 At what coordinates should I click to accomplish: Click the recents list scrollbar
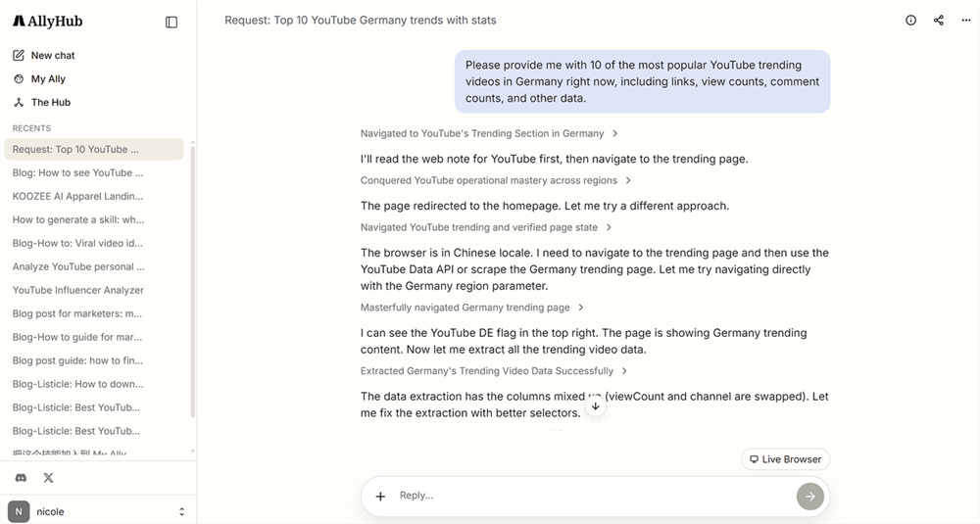point(192,281)
